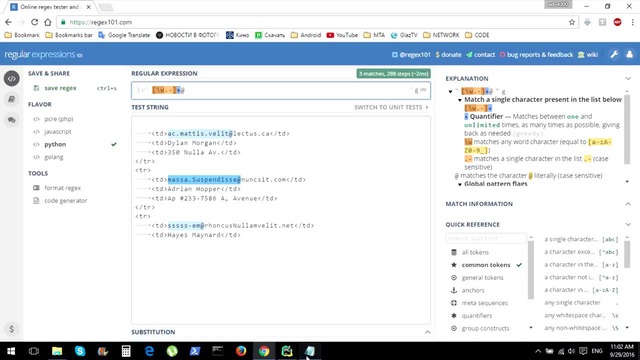Click the regex flags icon in the expression field
This screenshot has width=640, height=360.
pyautogui.click(x=423, y=90)
